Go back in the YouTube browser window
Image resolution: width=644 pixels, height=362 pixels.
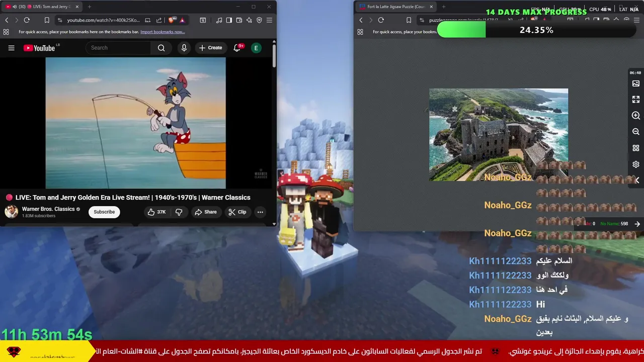pyautogui.click(x=7, y=20)
